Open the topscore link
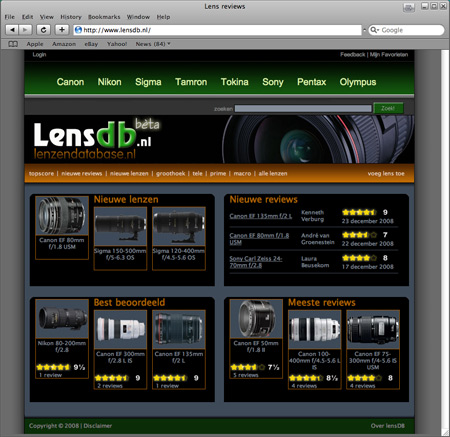 click(x=41, y=174)
